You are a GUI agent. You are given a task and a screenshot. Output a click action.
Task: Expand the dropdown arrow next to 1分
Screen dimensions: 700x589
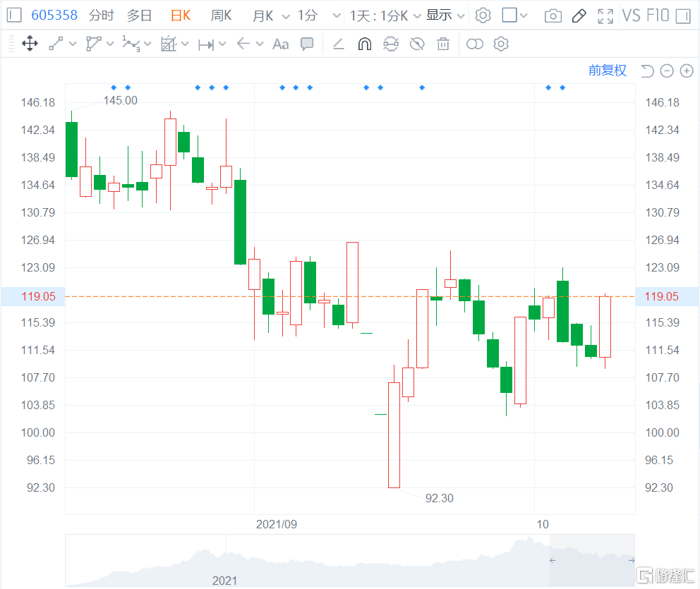coord(337,16)
